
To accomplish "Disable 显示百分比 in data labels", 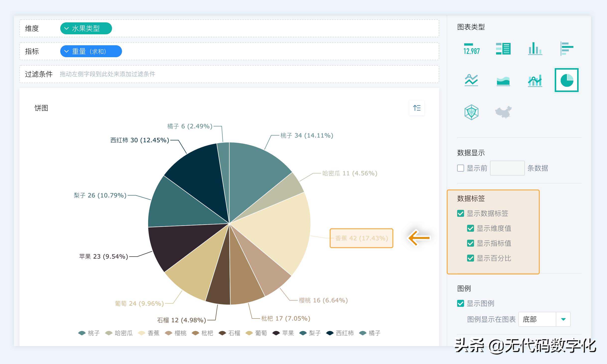I will (471, 258).
